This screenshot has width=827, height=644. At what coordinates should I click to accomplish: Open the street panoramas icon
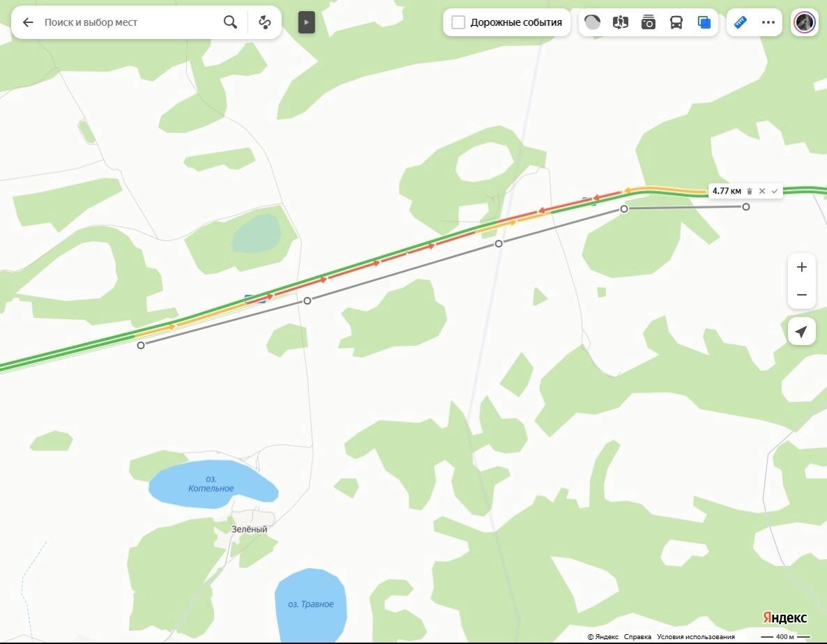621,22
